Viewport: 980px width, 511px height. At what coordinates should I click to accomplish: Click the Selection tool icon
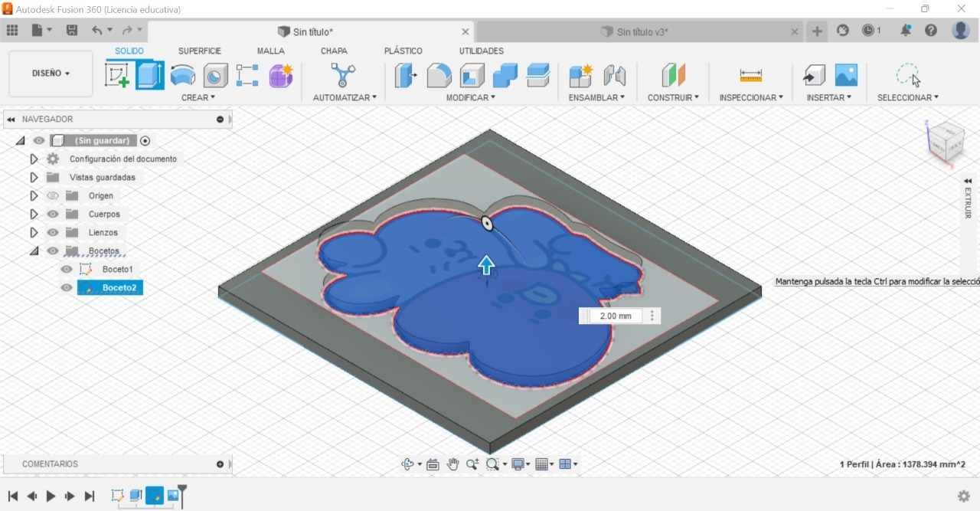908,75
